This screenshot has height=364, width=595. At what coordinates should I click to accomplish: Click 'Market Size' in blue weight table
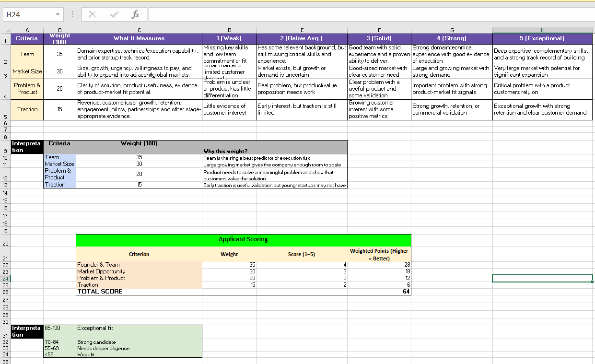click(59, 164)
